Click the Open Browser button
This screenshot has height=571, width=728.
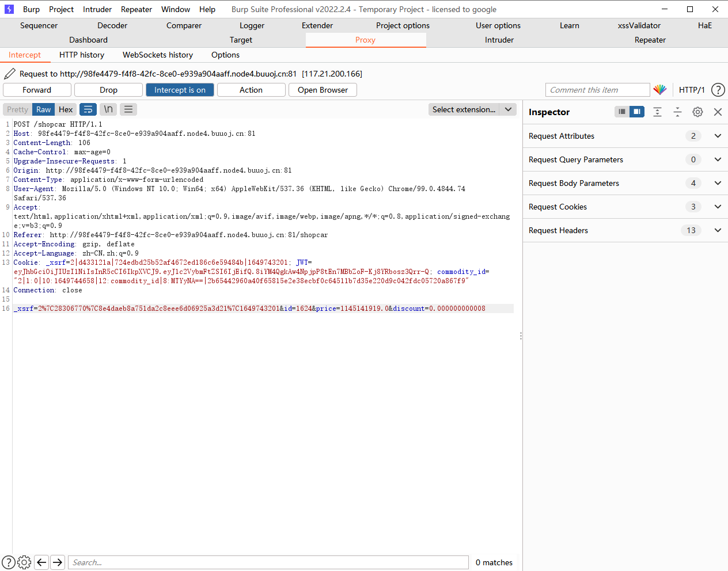coord(323,90)
